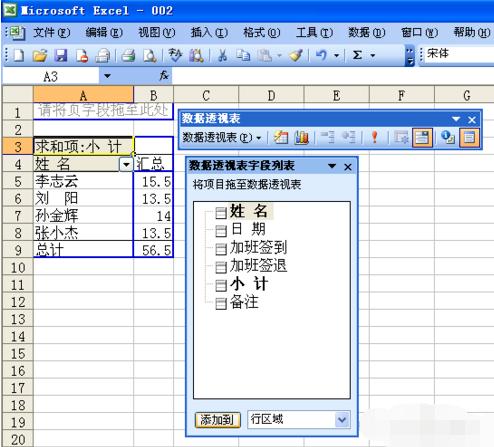Click the font name box 宋体
This screenshot has height=447, width=494.
[x=457, y=53]
